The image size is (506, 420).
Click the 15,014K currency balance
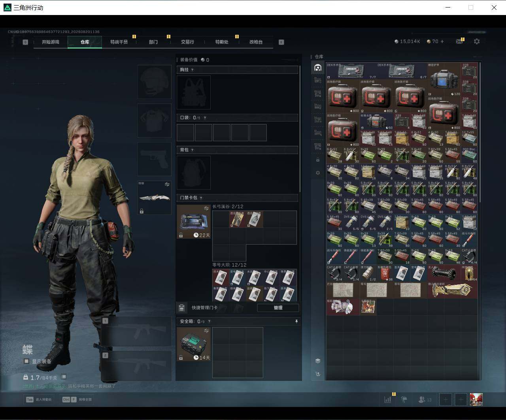click(407, 41)
